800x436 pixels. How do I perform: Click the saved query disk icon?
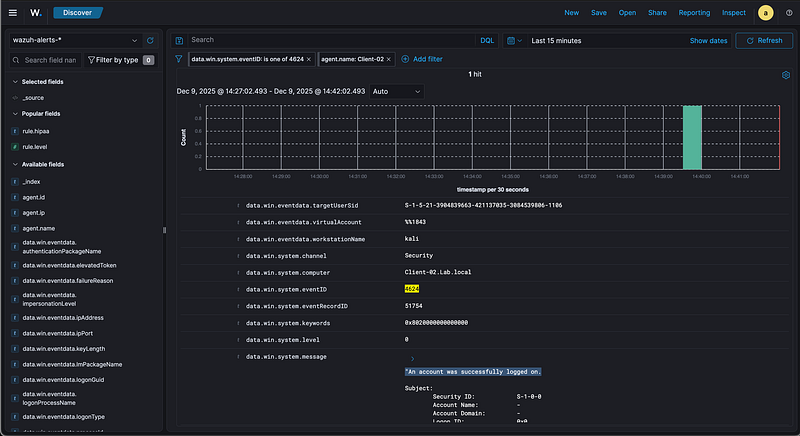[x=179, y=40]
